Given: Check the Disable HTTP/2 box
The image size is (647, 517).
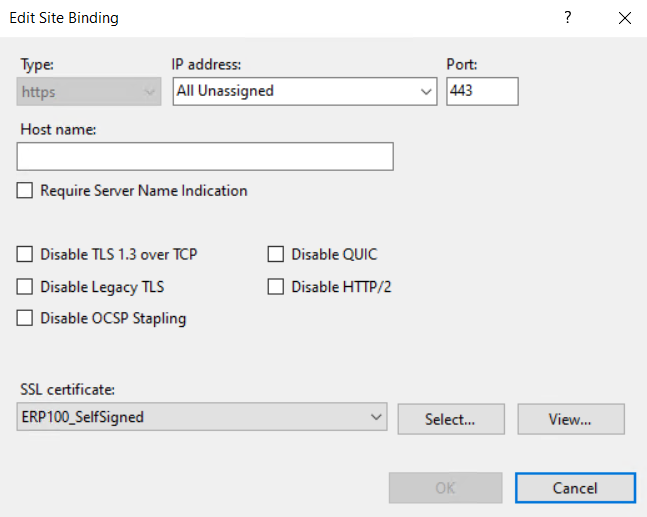Looking at the screenshot, I should click(276, 287).
